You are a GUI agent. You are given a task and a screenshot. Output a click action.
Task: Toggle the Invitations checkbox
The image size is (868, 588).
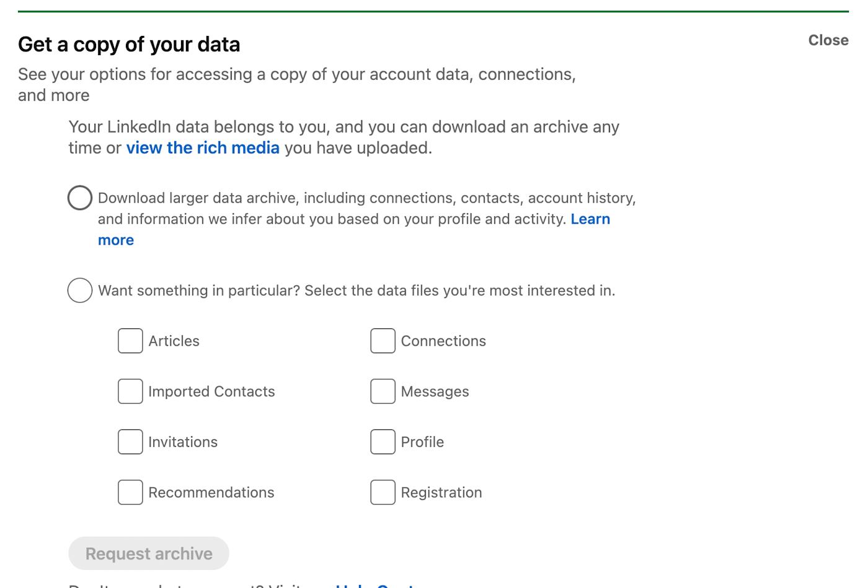(x=130, y=442)
